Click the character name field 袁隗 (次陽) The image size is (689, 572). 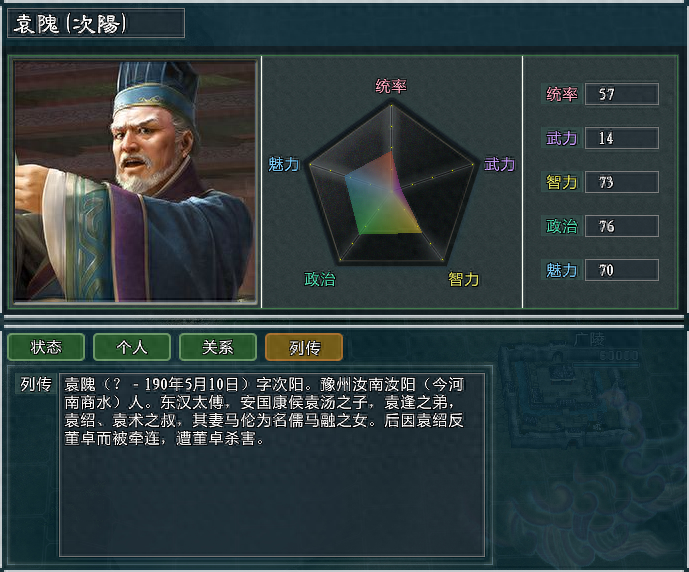[96, 23]
